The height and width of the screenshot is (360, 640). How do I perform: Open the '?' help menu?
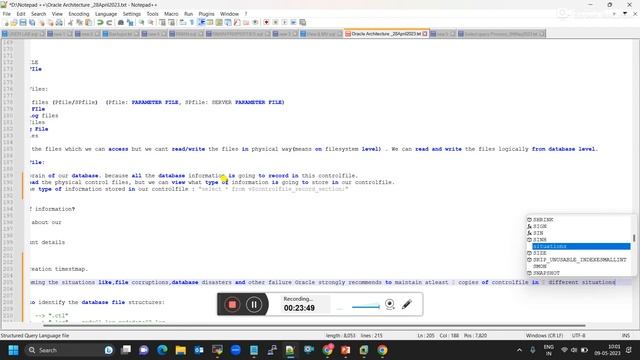point(246,14)
